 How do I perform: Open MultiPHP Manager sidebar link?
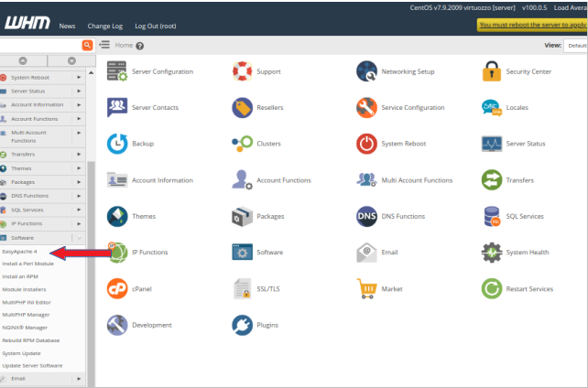coord(26,315)
